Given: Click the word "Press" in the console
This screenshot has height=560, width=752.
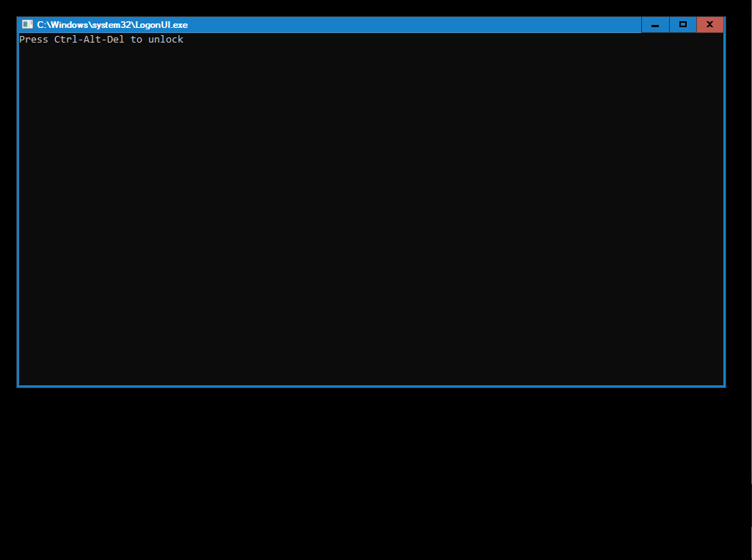Looking at the screenshot, I should tap(34, 40).
